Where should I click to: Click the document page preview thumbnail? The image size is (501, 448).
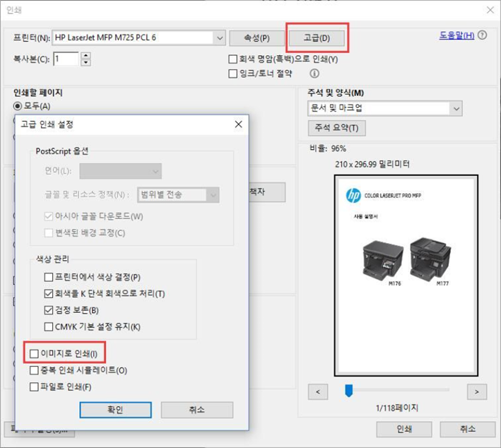(x=406, y=276)
